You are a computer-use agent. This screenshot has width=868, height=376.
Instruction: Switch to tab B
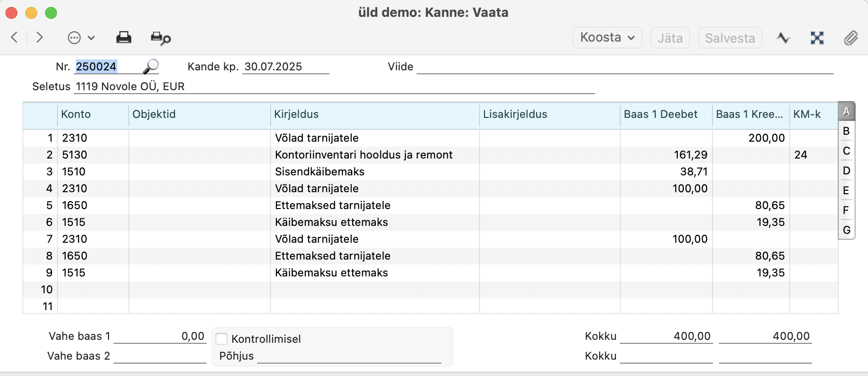846,131
